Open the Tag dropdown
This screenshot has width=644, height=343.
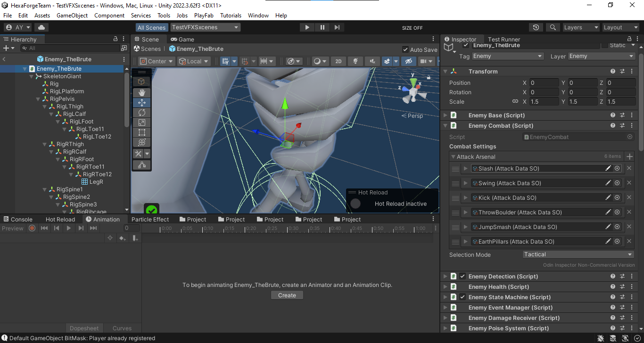tap(507, 56)
